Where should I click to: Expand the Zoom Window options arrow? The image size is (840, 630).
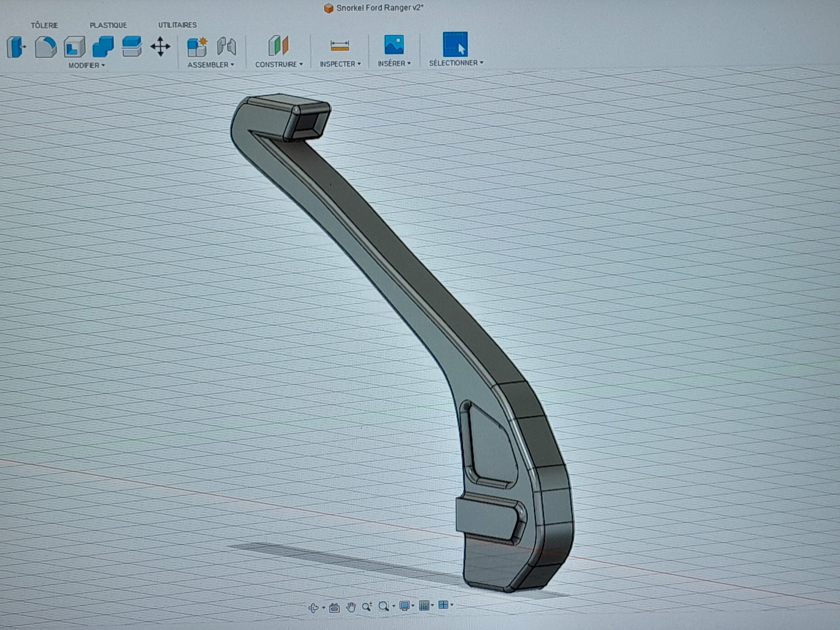(393, 606)
